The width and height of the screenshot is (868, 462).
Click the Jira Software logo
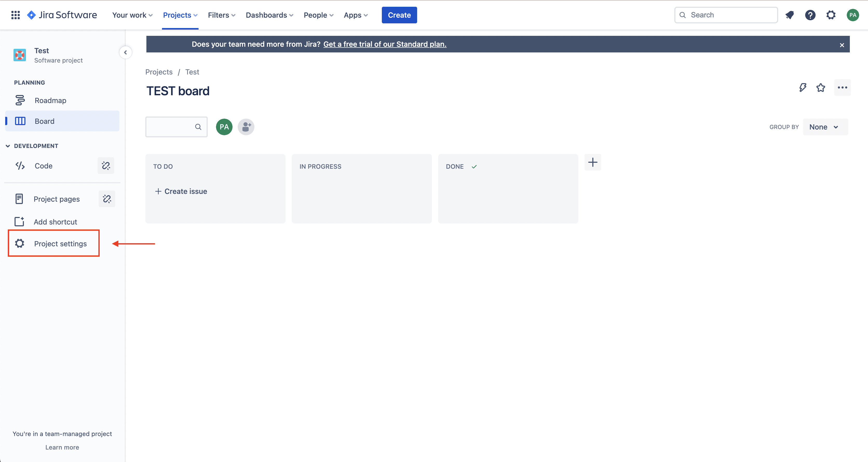(62, 15)
